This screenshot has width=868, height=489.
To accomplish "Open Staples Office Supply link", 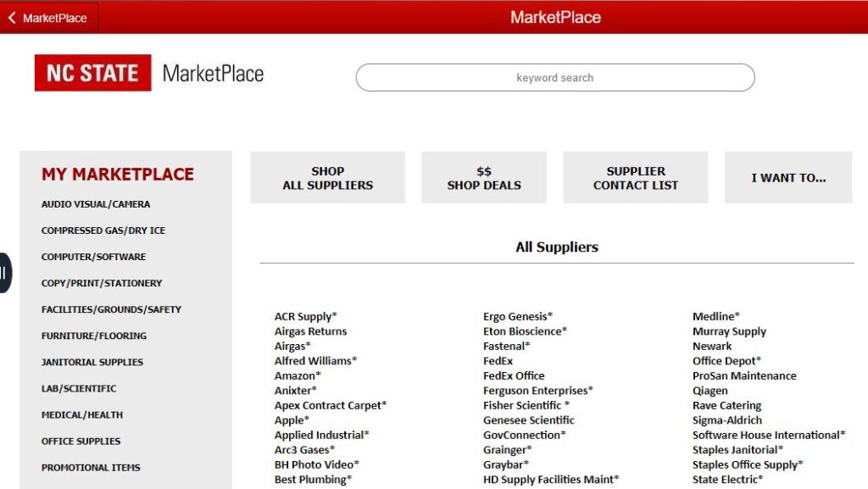I will (748, 464).
